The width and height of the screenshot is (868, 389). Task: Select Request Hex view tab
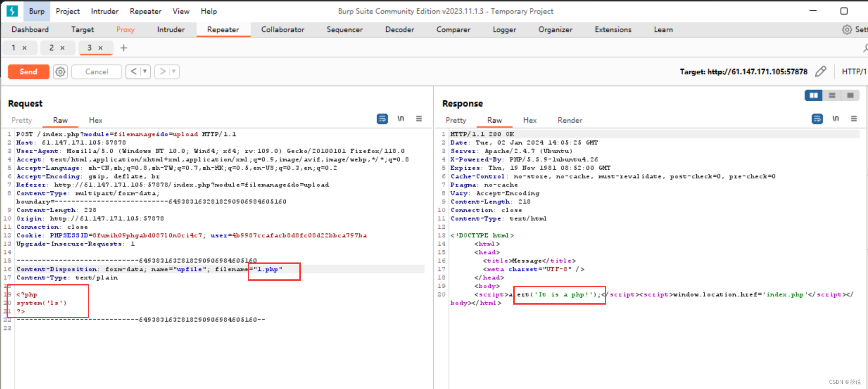coord(96,120)
